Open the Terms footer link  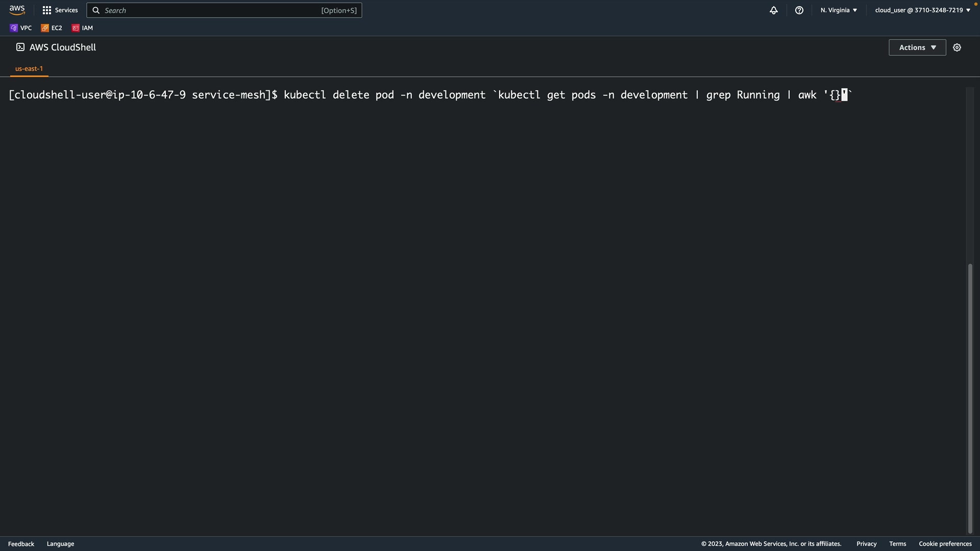[897, 544]
